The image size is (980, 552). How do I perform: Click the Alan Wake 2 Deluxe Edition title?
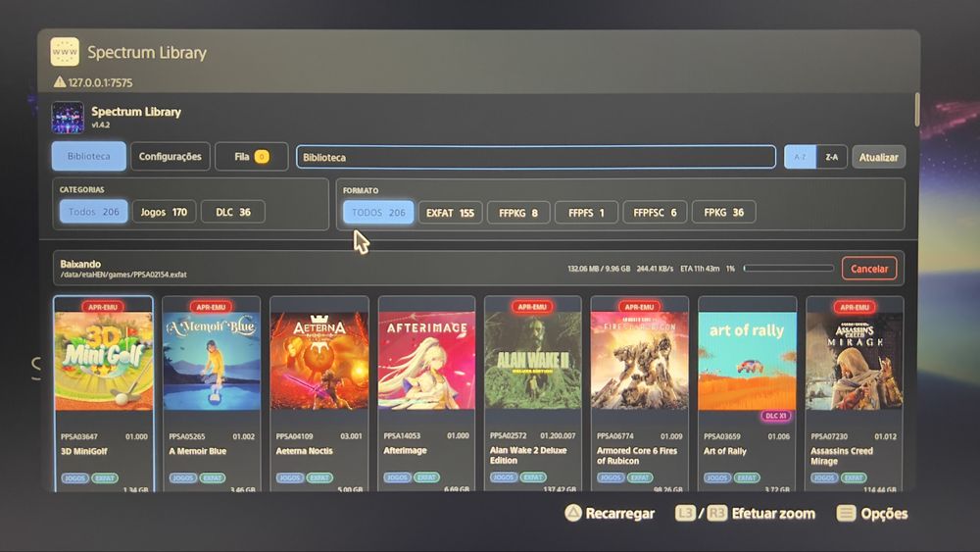tap(528, 455)
